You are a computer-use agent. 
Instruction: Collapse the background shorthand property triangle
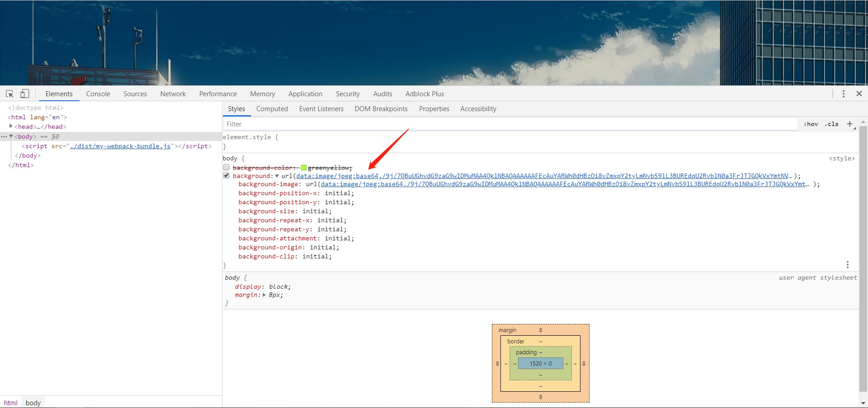tap(277, 176)
